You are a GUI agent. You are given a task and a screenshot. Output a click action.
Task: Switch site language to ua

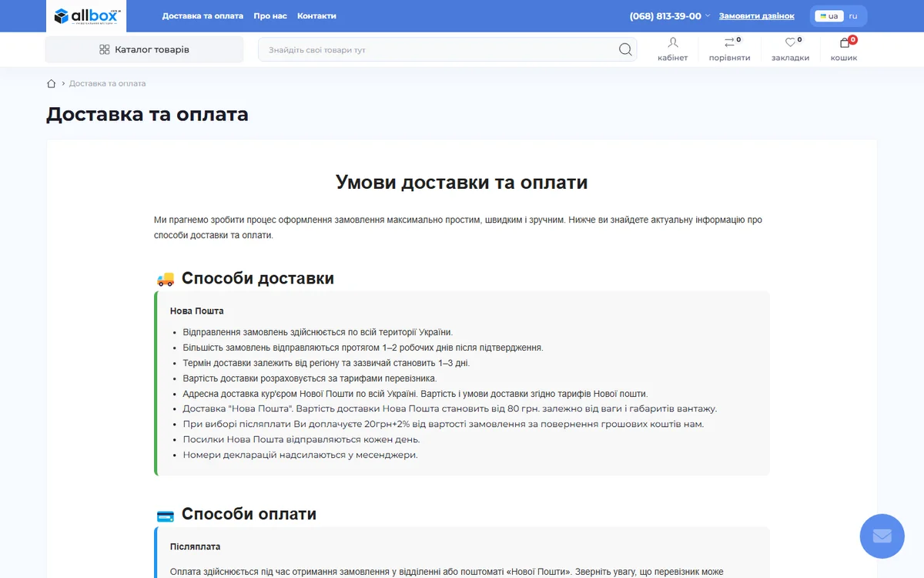coord(829,16)
